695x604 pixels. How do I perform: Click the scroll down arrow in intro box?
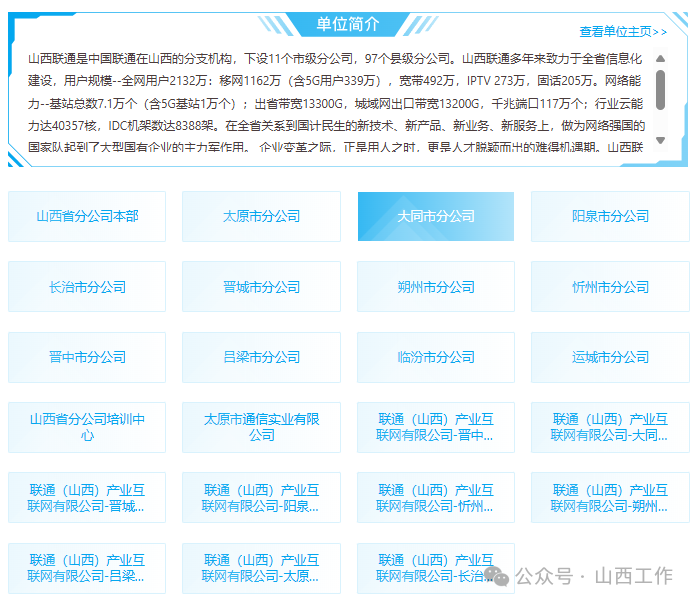pos(660,140)
